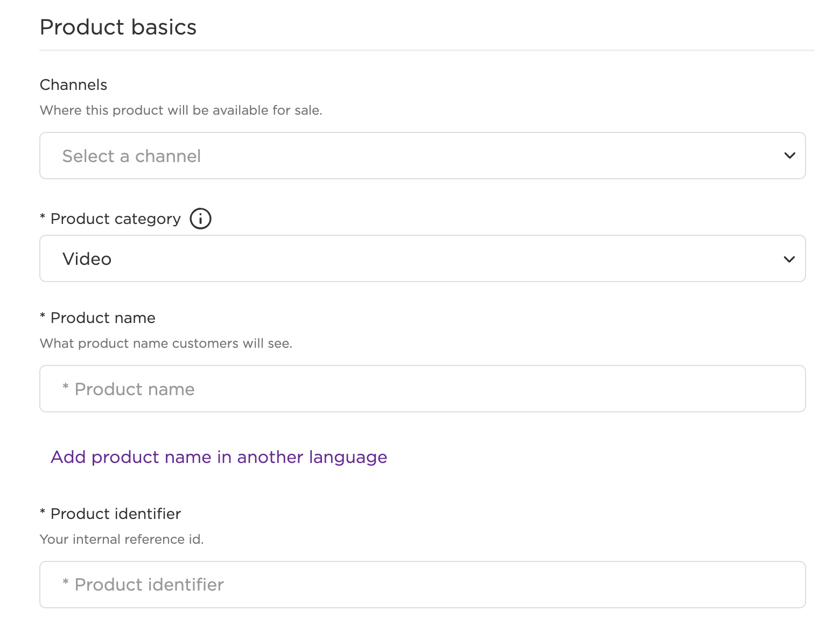The width and height of the screenshot is (840, 632).
Task: Expand the Channels dropdown chevron arrow
Action: click(789, 156)
